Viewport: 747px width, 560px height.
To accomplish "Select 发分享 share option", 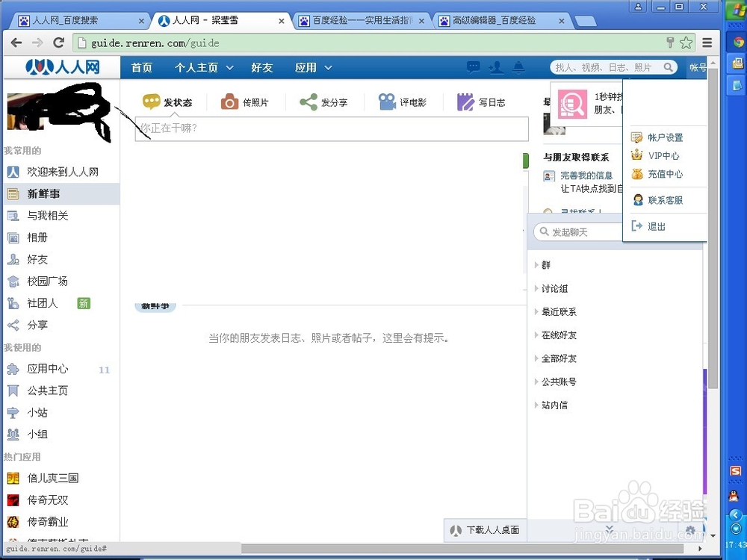I will [323, 102].
